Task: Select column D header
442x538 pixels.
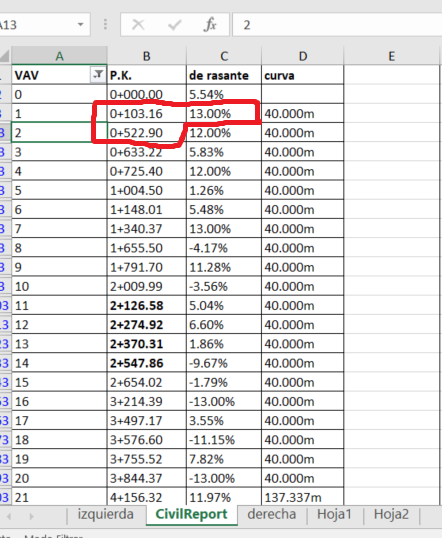Action: (x=303, y=56)
